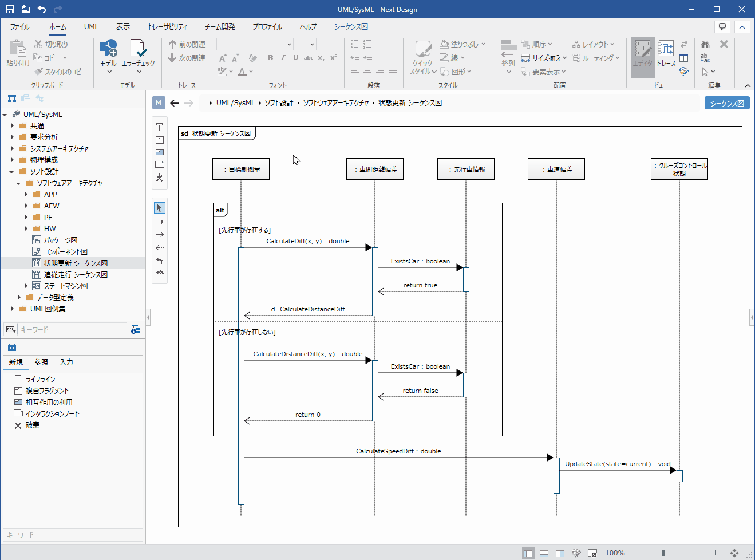The image size is (755, 560).
Task: Click the toolbox icon above 新規 tab
Action: pos(12,347)
